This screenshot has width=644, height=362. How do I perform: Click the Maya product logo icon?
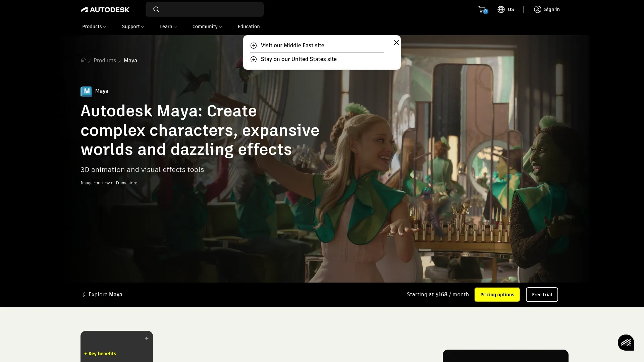[x=87, y=92]
